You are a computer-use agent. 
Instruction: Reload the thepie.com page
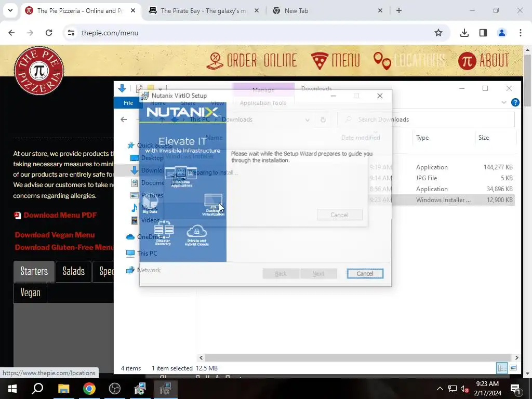pyautogui.click(x=49, y=33)
